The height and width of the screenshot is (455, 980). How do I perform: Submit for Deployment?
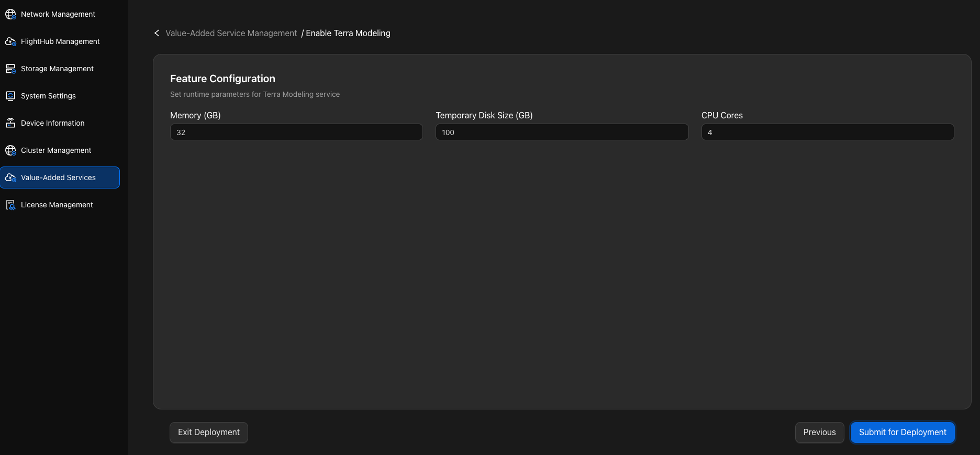coord(903,432)
